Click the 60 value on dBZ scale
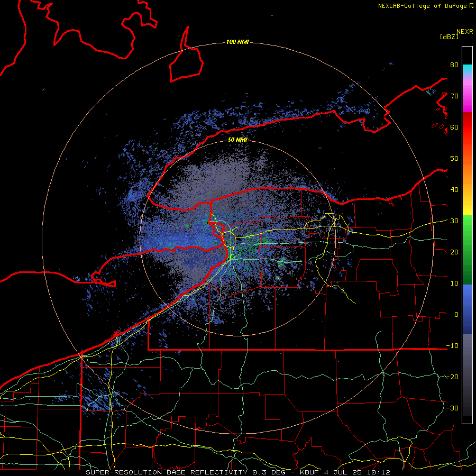476x476 pixels. tap(454, 127)
